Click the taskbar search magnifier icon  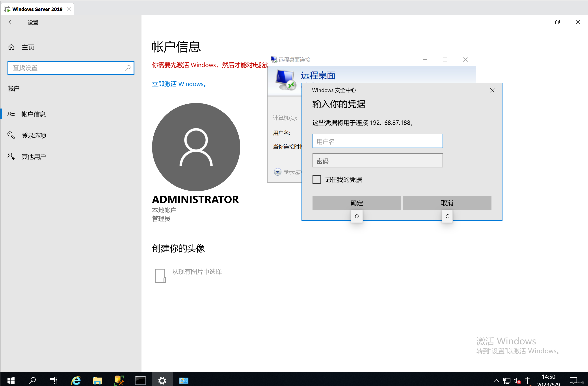tap(32, 380)
